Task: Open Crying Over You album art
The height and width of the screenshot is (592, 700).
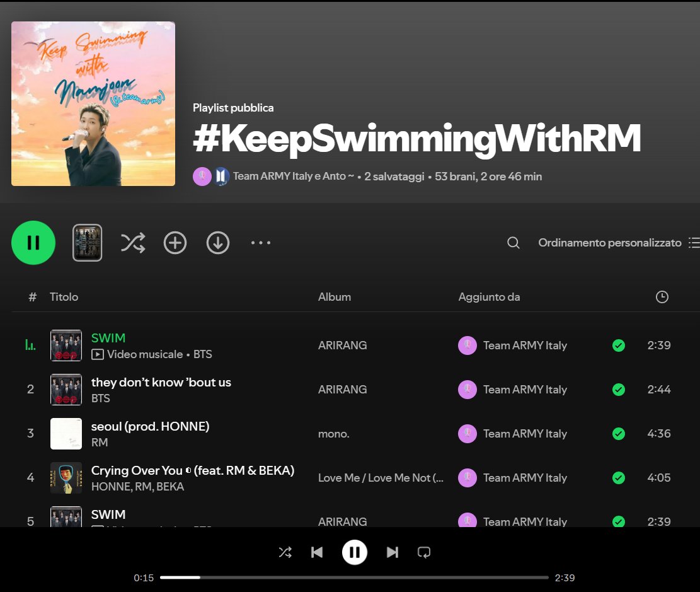Action: (x=66, y=478)
